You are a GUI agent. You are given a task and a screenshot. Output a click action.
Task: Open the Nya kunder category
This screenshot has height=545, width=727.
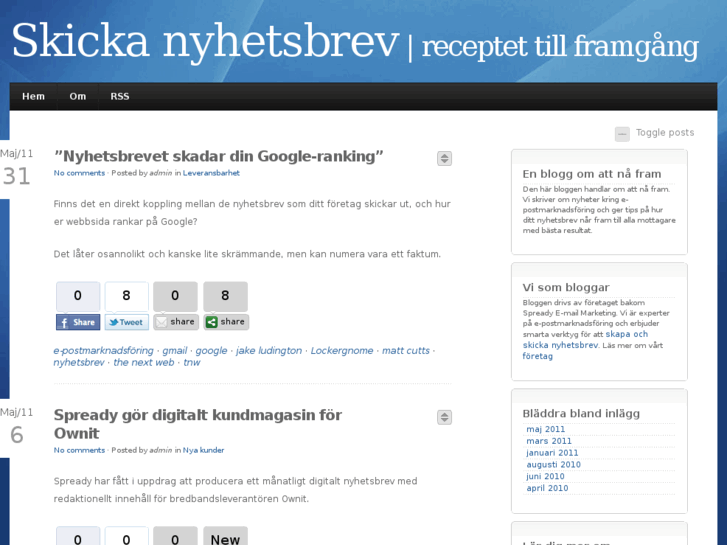pyautogui.click(x=203, y=450)
